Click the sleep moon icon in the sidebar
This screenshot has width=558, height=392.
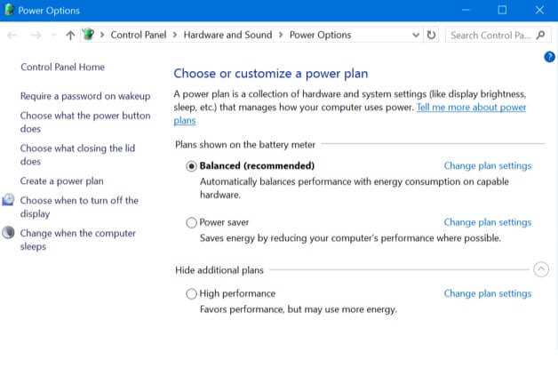pyautogui.click(x=8, y=233)
